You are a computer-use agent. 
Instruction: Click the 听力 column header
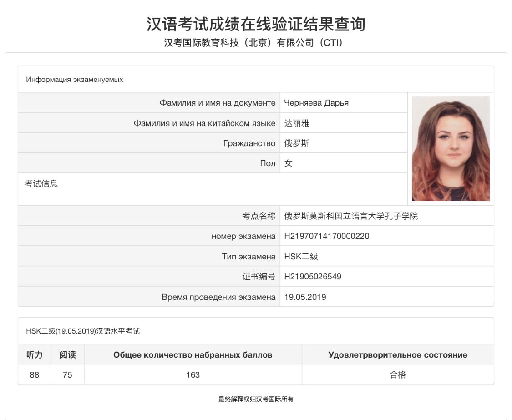tap(35, 355)
